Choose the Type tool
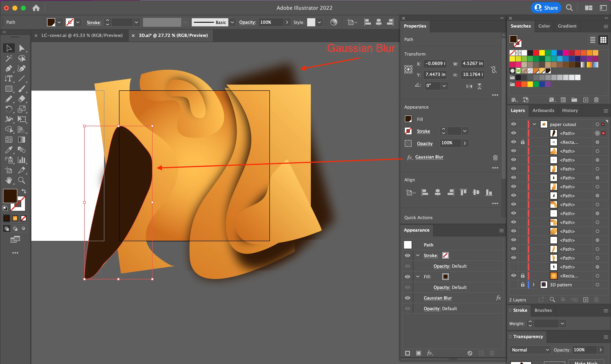This screenshot has height=364, width=611. (x=9, y=79)
